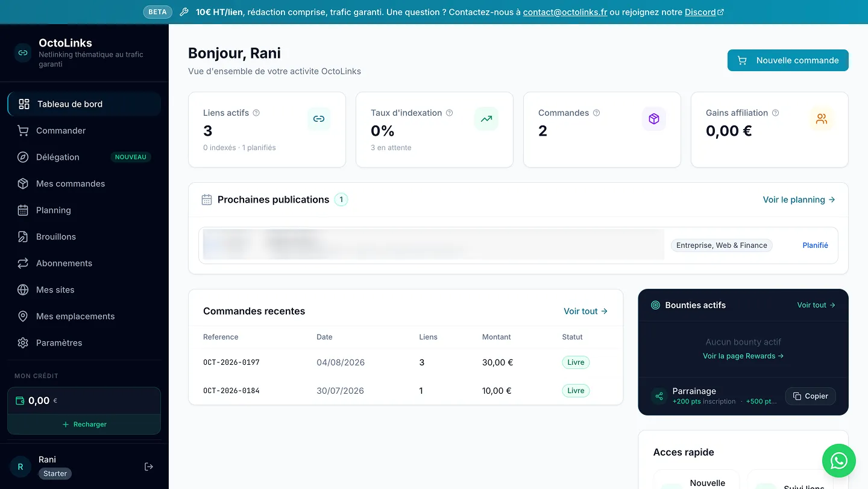This screenshot has width=868, height=489.
Task: Click the calendar icon beside Planning
Action: (23, 210)
